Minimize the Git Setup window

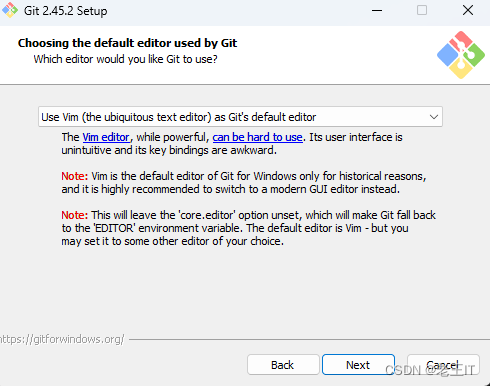click(377, 10)
